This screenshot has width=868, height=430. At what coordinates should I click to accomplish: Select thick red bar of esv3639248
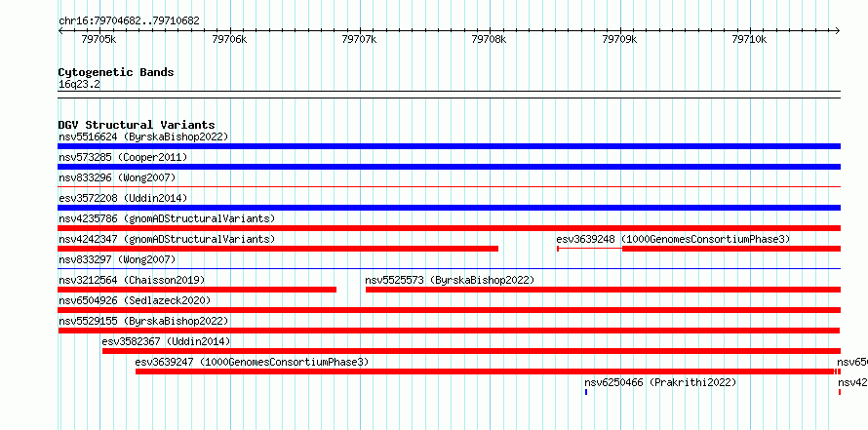click(731, 249)
